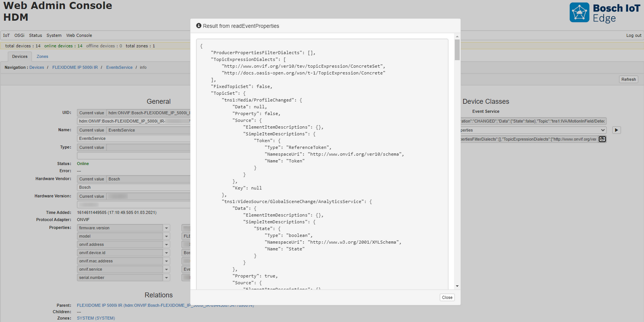Execute the Event Service operation via play button
The height and width of the screenshot is (322, 644).
[x=616, y=130]
